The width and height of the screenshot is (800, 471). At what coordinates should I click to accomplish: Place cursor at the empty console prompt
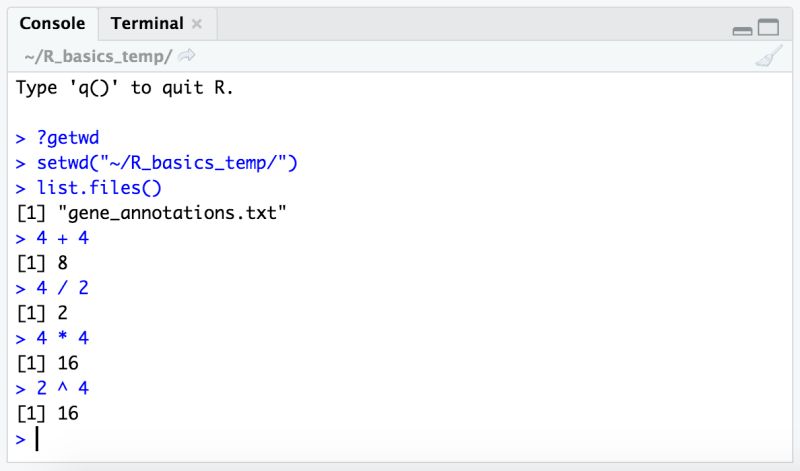37,438
